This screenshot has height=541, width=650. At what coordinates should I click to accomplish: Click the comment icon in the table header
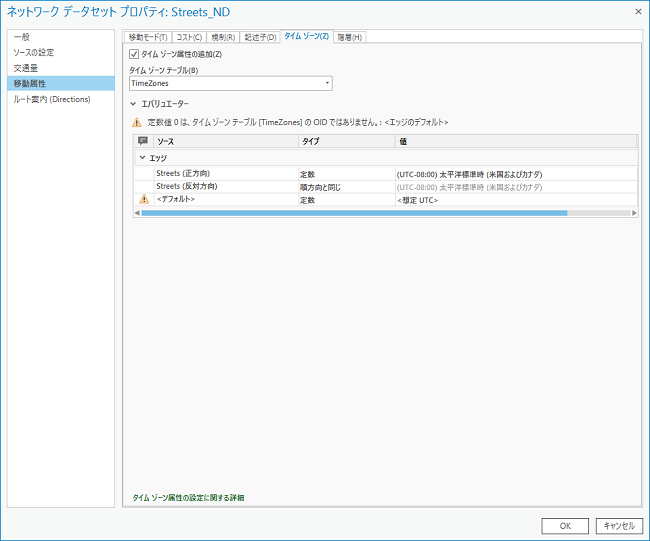(143, 142)
